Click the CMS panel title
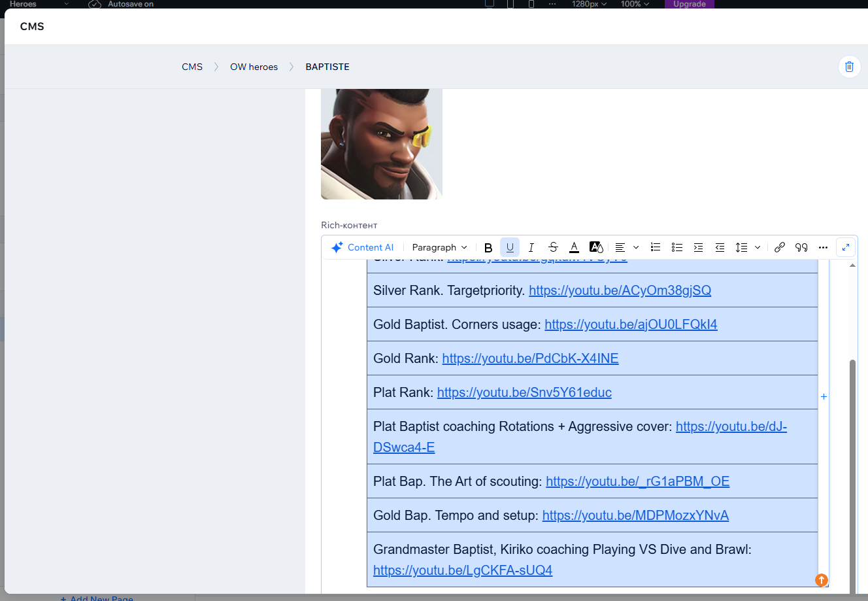 pyautogui.click(x=32, y=26)
